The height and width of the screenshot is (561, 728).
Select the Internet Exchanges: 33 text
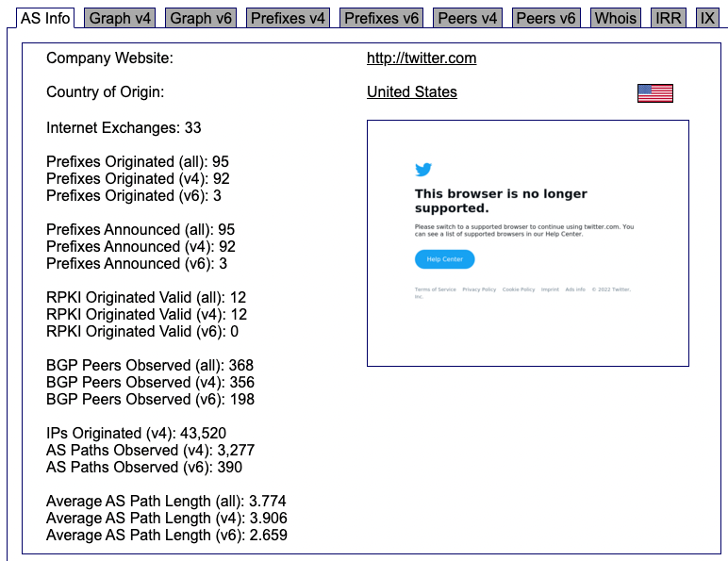click(x=124, y=127)
